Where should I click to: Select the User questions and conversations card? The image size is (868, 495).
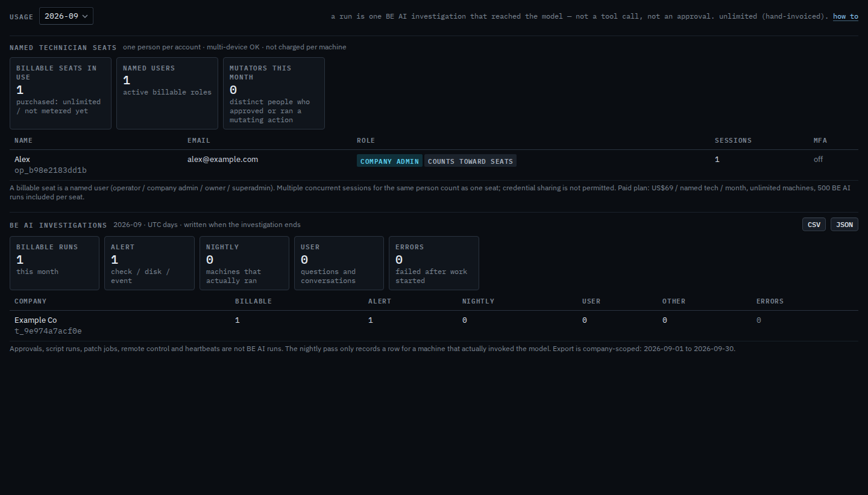tap(339, 263)
